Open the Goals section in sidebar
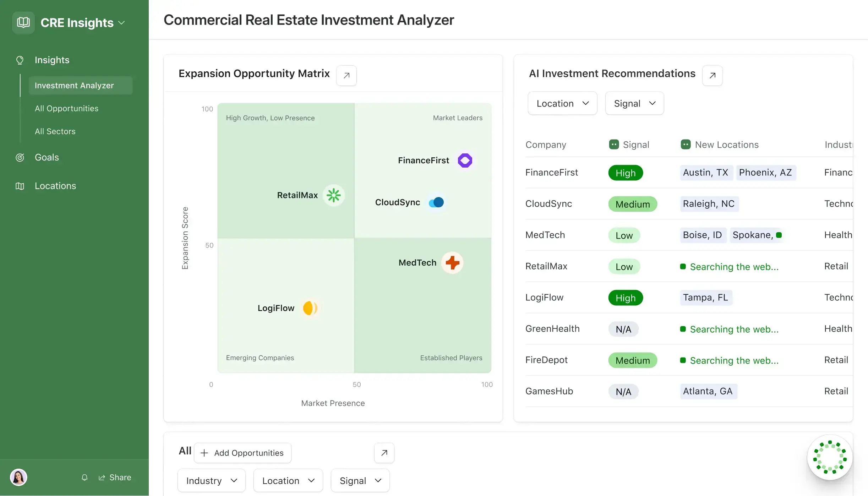Image resolution: width=868 pixels, height=496 pixels. (x=47, y=157)
